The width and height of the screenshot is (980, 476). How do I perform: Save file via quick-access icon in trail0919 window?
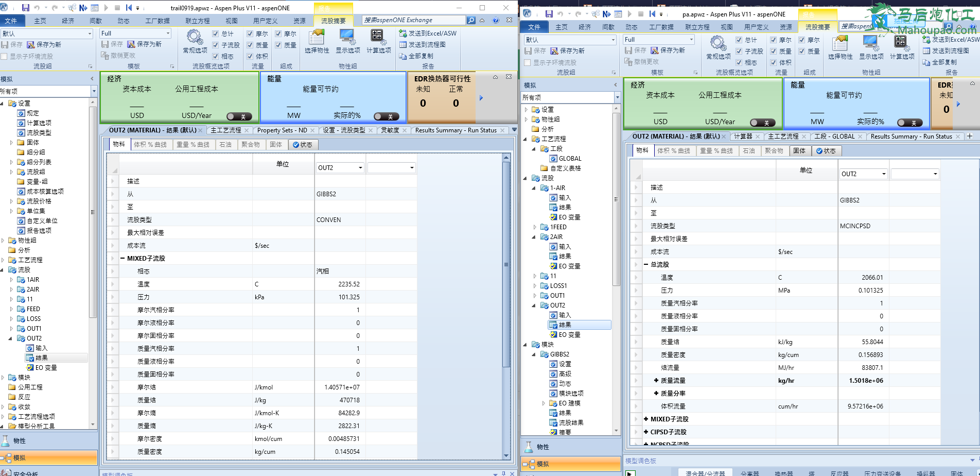click(26, 8)
